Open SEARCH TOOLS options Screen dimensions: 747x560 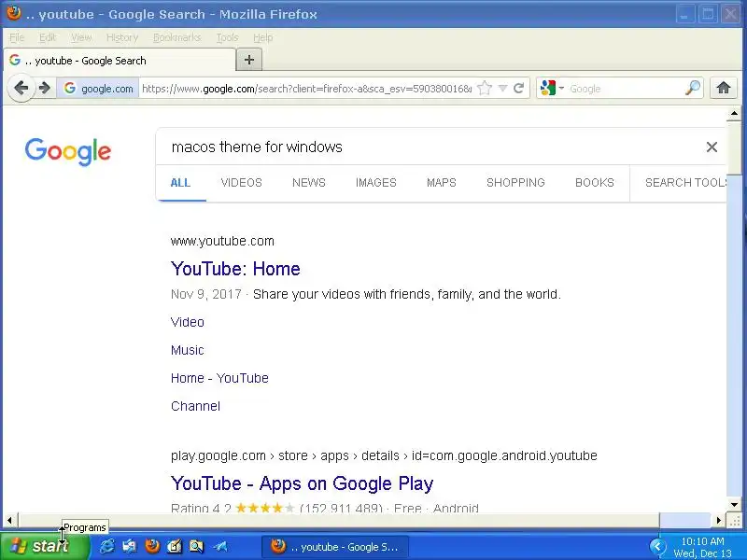coord(685,183)
